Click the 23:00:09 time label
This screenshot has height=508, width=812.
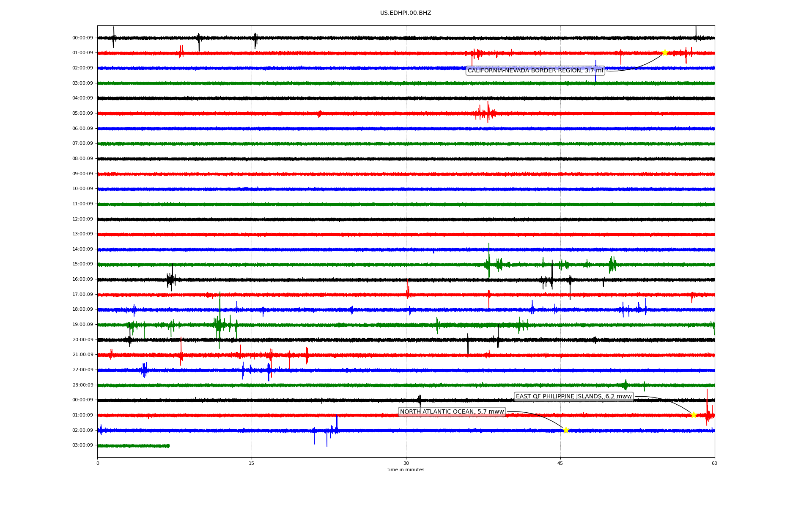82,385
